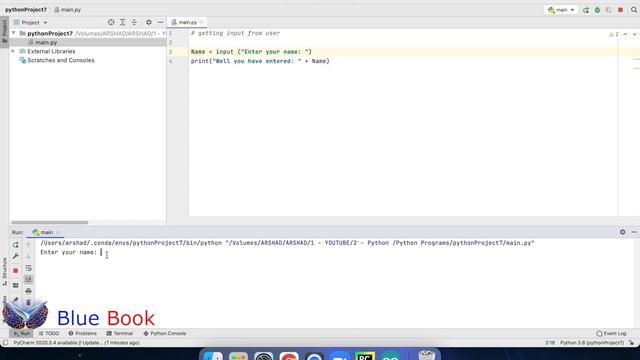Click PyCharm update available status message
Image resolution: width=640 pixels, height=360 pixels.
click(x=76, y=343)
